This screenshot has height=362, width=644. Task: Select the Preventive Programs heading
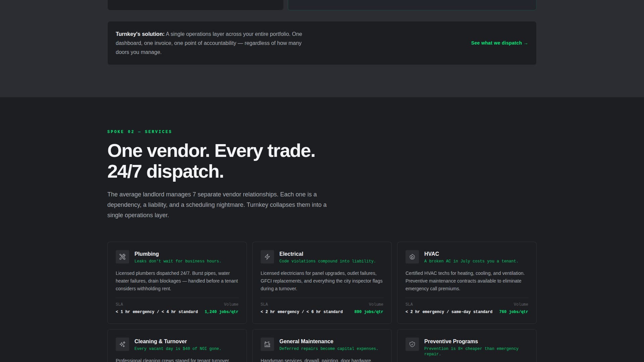click(x=451, y=341)
